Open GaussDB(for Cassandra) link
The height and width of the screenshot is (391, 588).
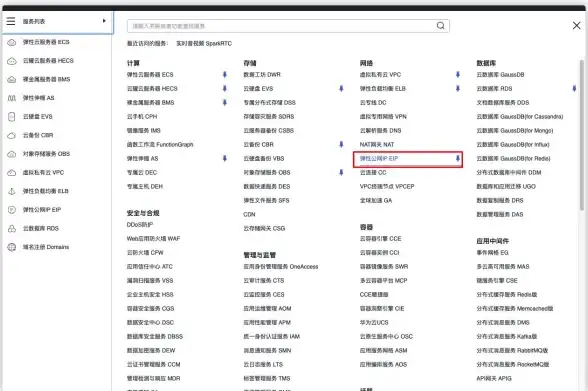coord(520,117)
